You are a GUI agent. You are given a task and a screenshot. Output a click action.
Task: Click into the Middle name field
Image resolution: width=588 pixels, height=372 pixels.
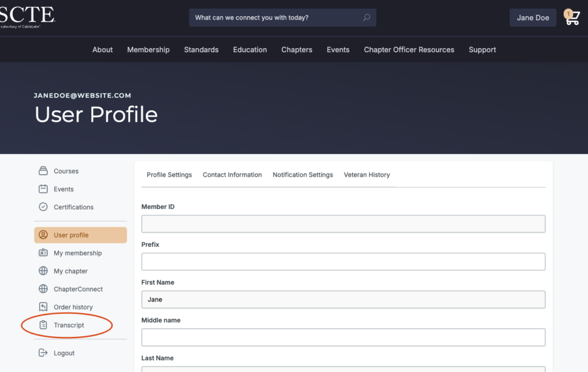pyautogui.click(x=343, y=338)
